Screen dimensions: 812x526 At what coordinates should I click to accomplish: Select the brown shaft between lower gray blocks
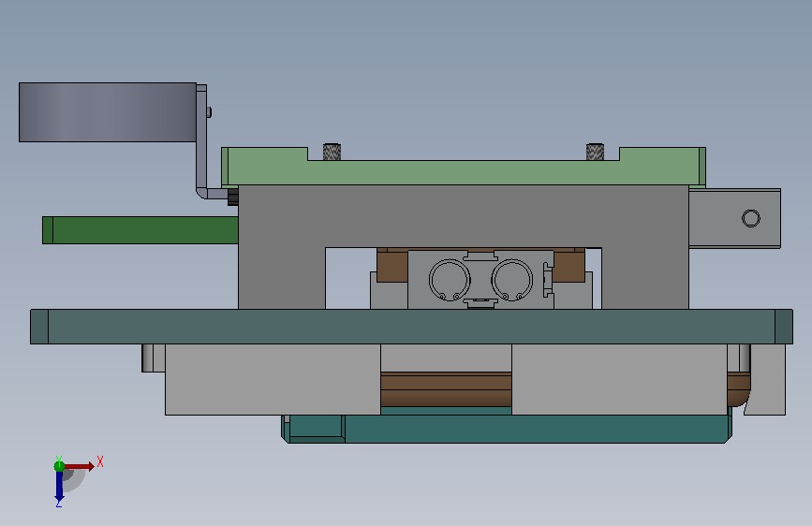point(446,389)
